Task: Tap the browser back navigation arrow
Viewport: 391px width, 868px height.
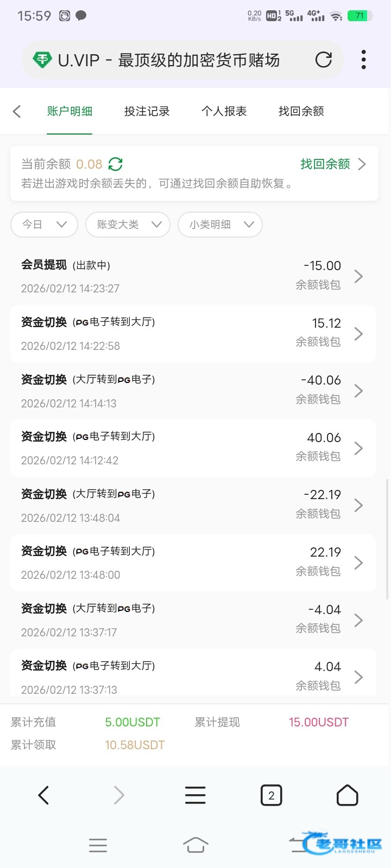Action: [43, 795]
